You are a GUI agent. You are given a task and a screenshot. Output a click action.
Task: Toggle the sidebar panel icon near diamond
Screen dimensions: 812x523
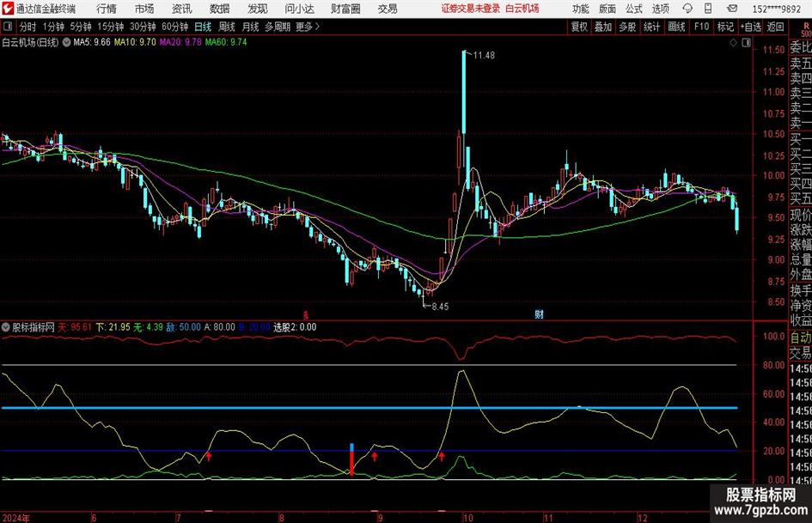pyautogui.click(x=746, y=43)
